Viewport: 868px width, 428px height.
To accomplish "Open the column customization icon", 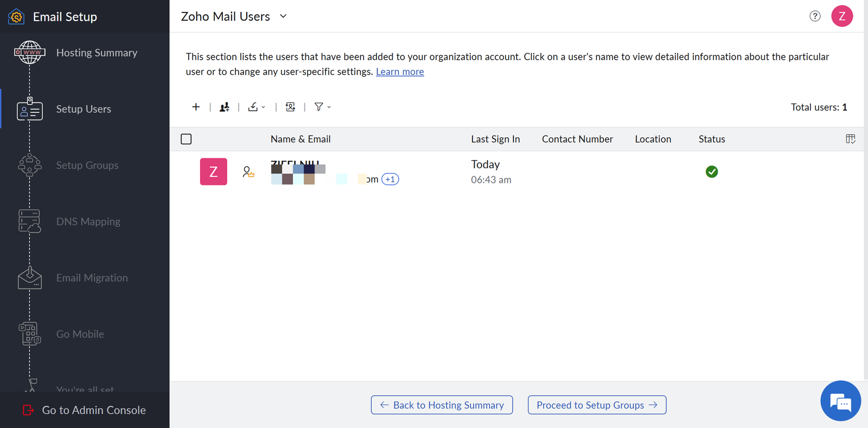I will (x=851, y=139).
